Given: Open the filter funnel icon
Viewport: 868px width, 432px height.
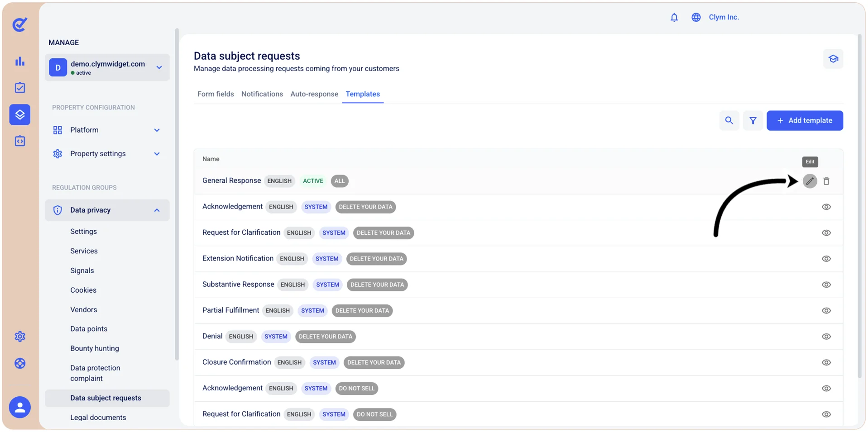Looking at the screenshot, I should pos(753,120).
